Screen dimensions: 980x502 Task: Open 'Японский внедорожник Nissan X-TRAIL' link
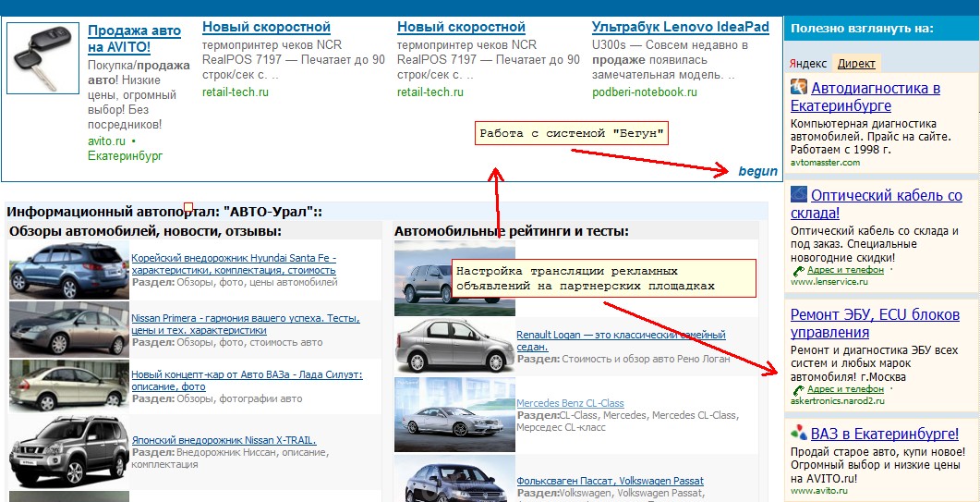pyautogui.click(x=224, y=440)
